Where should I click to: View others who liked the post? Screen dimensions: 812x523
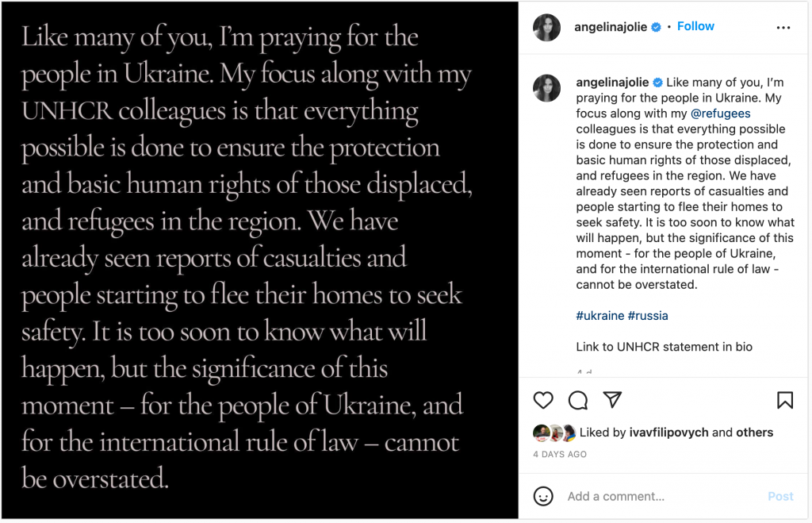[754, 433]
